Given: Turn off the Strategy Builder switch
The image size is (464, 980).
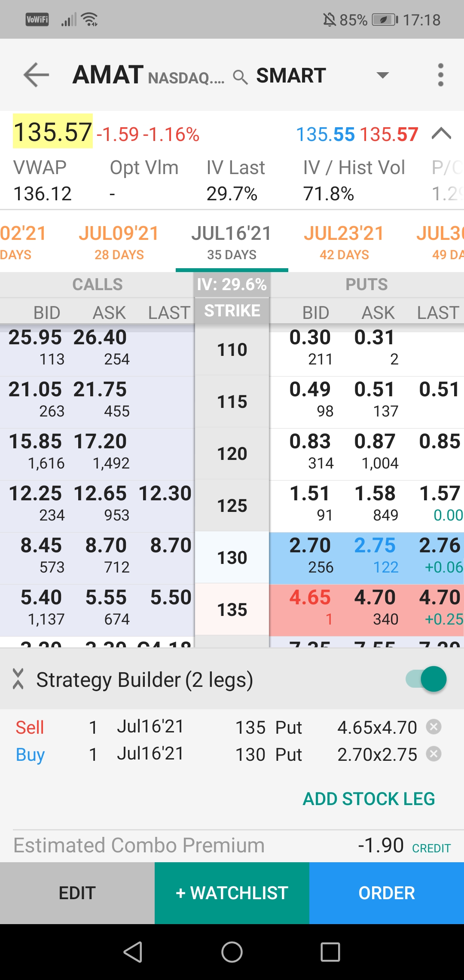Looking at the screenshot, I should pos(427,679).
